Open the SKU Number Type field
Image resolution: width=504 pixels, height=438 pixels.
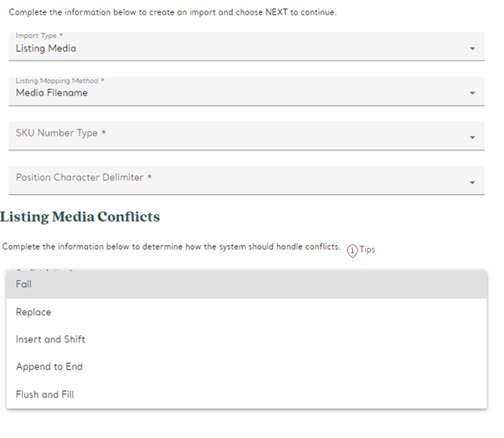242,136
